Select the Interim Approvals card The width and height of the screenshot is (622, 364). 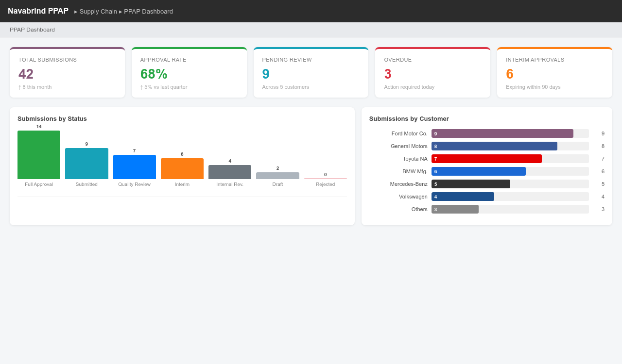(x=554, y=72)
